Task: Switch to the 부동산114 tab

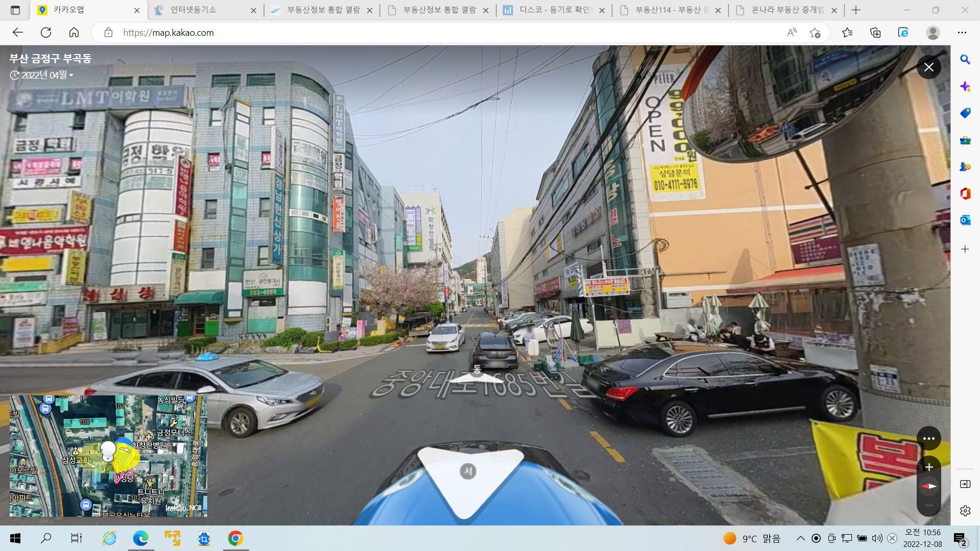Action: 670,10
